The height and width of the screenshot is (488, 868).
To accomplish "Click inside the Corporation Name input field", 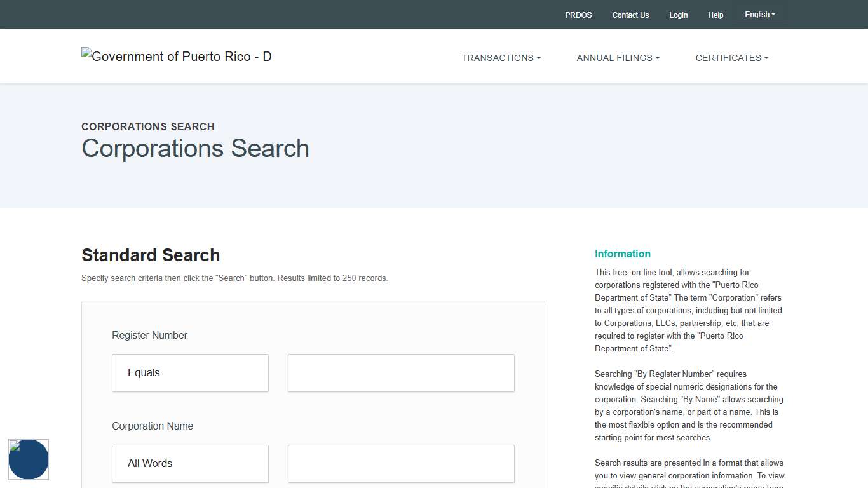I will click(x=401, y=464).
